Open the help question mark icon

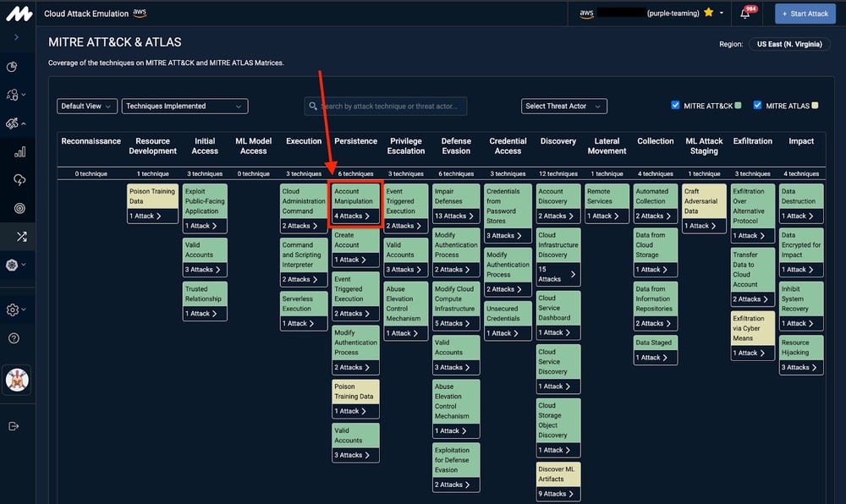coord(14,338)
